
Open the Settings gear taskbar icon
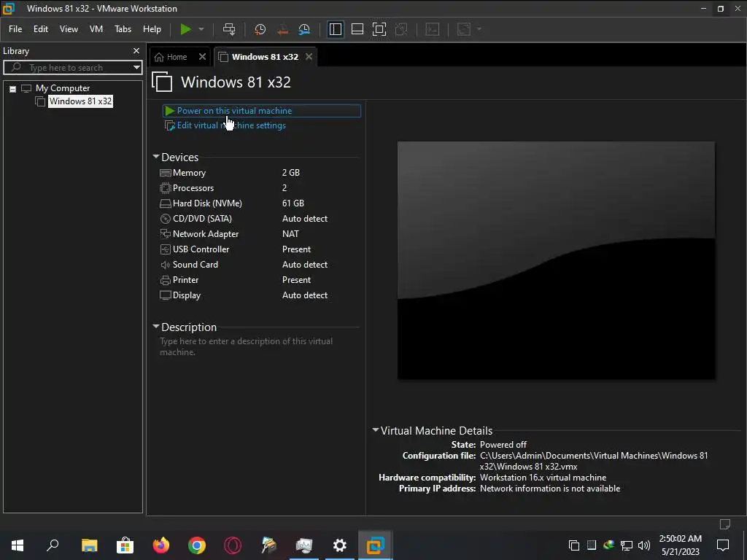(x=340, y=545)
